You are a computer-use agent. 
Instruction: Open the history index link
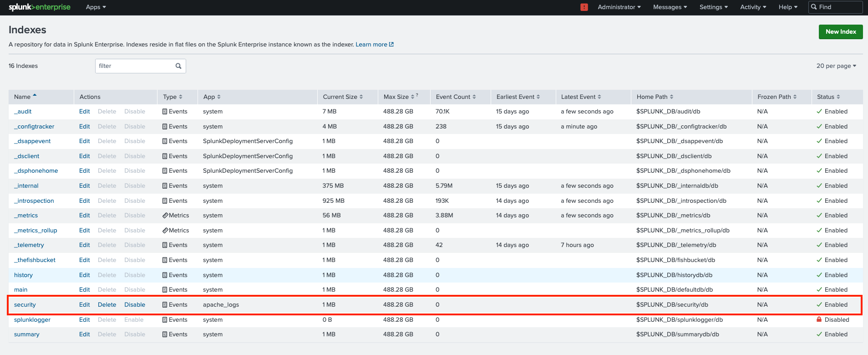click(23, 275)
